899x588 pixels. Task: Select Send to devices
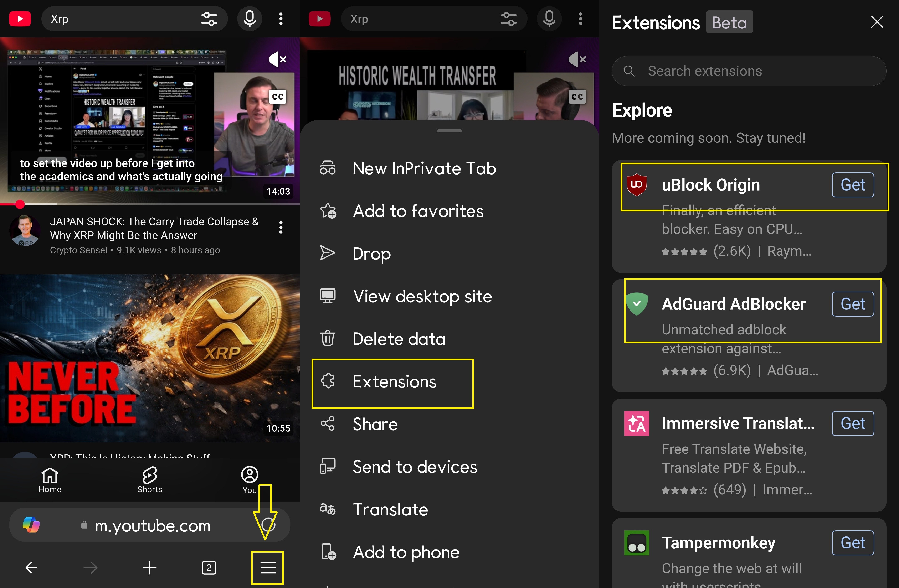tap(449, 467)
